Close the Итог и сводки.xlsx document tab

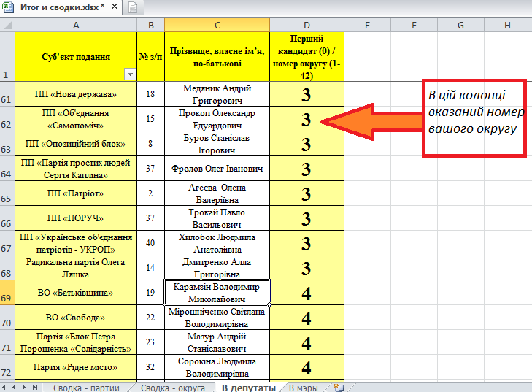[115, 7]
